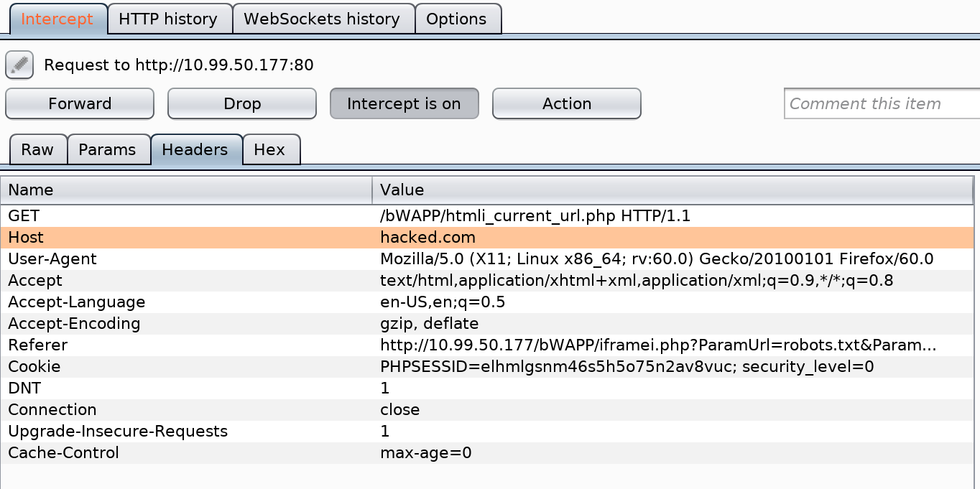The width and height of the screenshot is (980, 489).
Task: Sort by the Name column header
Action: (x=186, y=190)
